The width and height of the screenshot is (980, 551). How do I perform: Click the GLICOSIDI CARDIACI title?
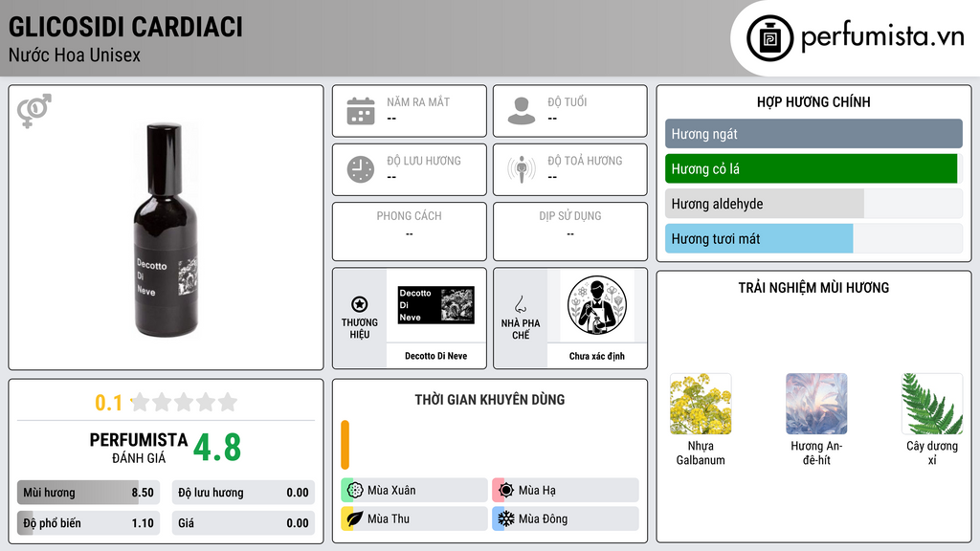(x=125, y=27)
